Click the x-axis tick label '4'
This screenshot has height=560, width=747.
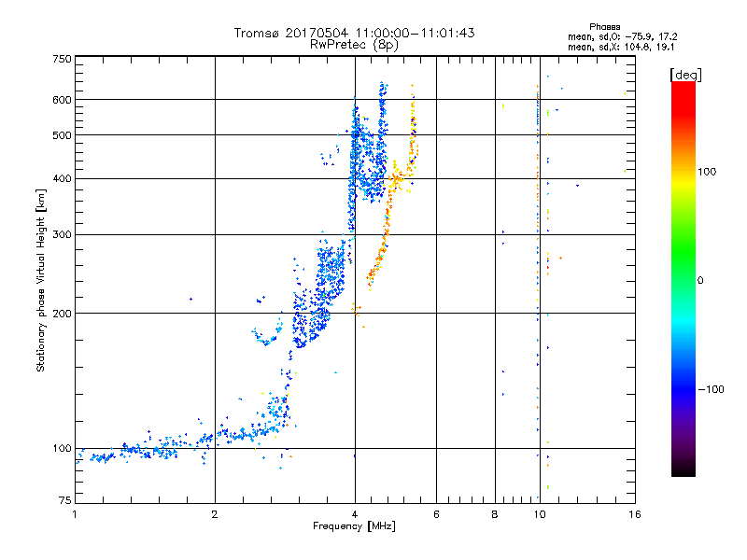pos(355,514)
